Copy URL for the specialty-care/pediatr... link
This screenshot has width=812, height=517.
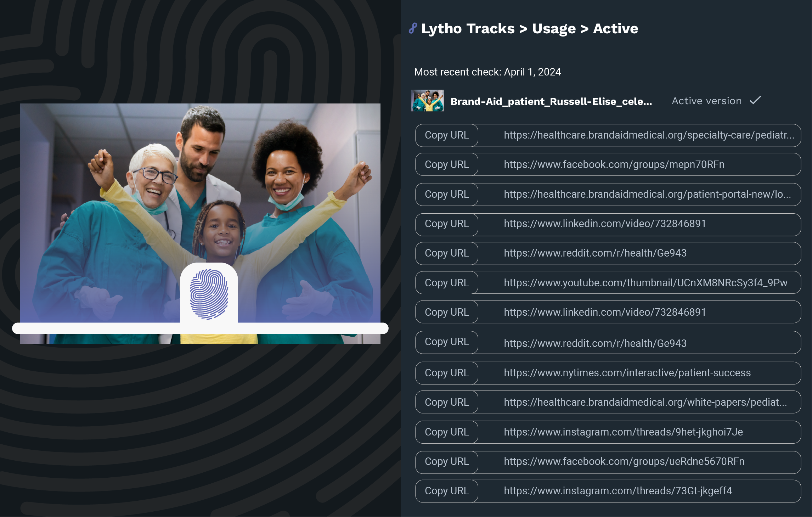[447, 135]
